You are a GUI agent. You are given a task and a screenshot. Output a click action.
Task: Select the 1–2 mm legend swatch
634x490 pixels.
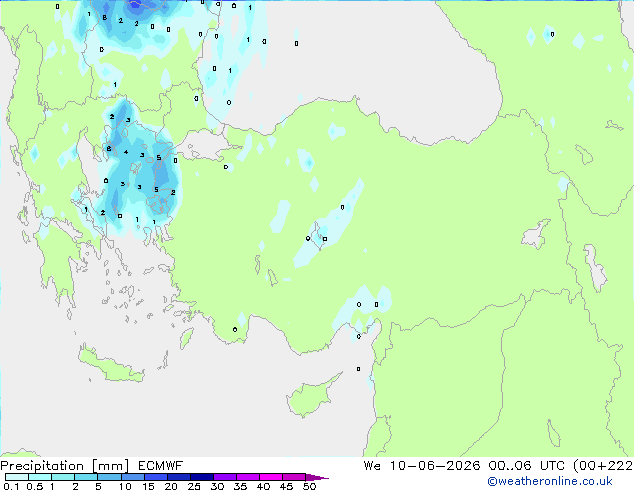[x=63, y=477]
